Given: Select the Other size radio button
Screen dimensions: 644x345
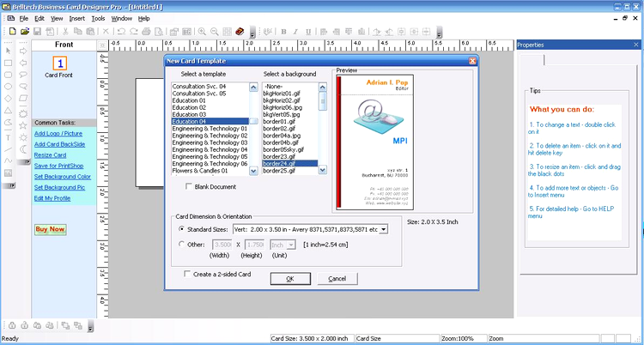Looking at the screenshot, I should click(x=181, y=245).
